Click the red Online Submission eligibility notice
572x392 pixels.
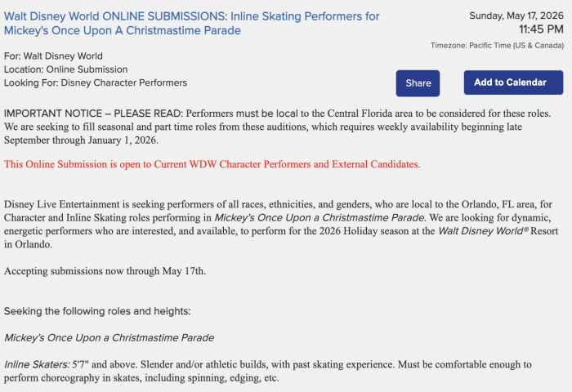coord(212,164)
